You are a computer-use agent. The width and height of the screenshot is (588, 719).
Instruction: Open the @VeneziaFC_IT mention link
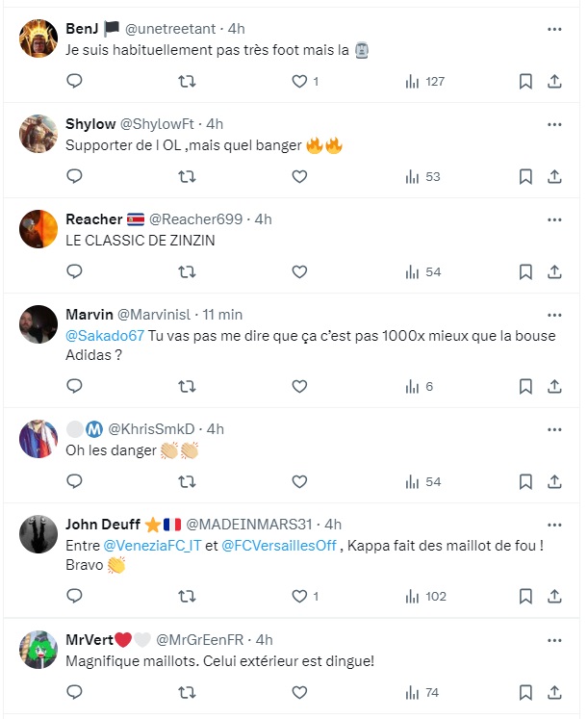[x=152, y=546]
